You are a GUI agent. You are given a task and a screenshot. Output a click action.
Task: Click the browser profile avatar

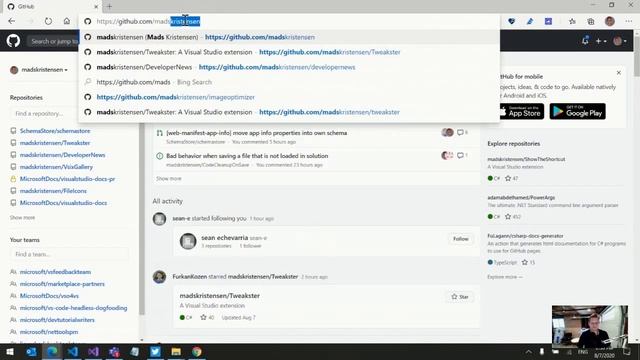pos(610,21)
